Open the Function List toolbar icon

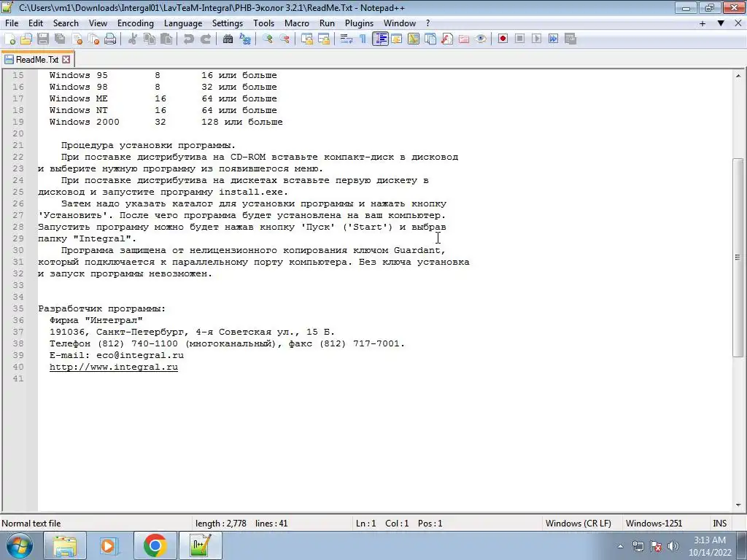point(447,39)
